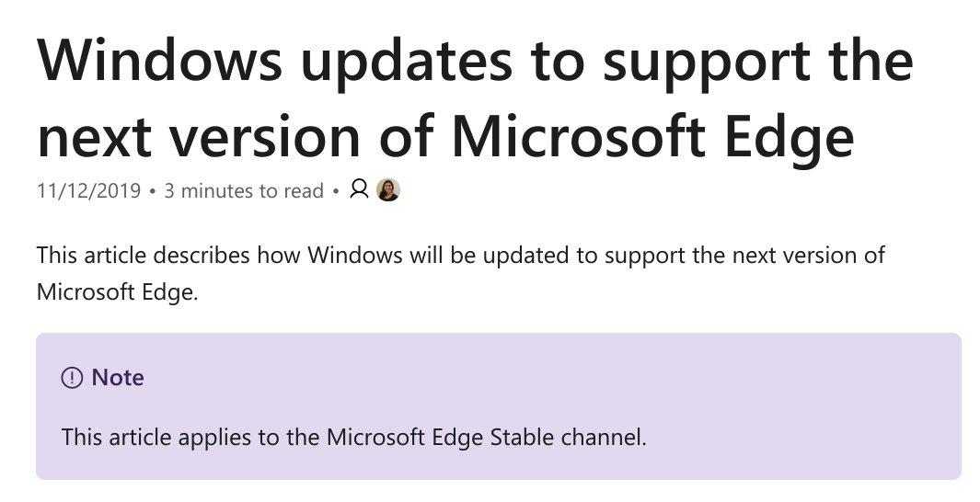Click the word "Stable" in the note
The width and height of the screenshot is (980, 502).
[x=518, y=437]
